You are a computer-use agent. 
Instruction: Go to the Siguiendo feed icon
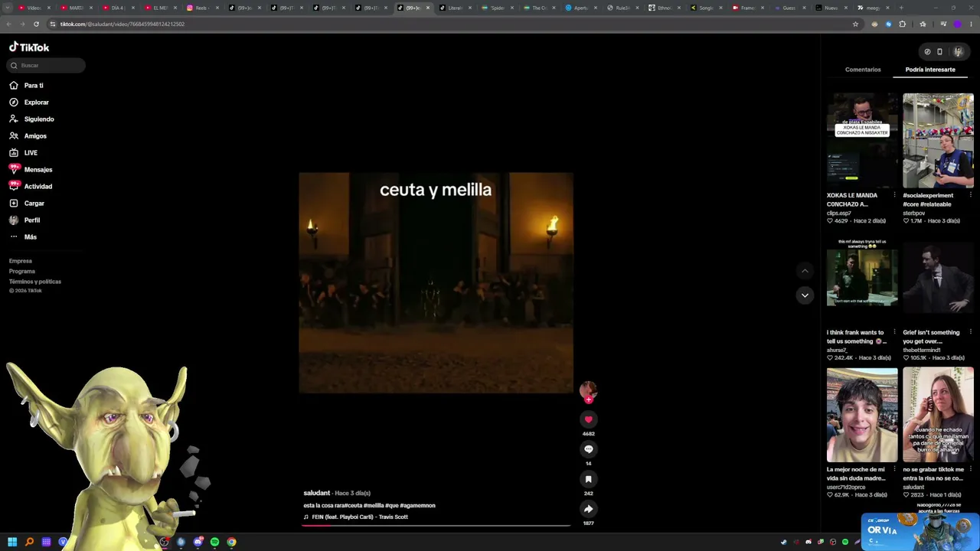tap(14, 119)
